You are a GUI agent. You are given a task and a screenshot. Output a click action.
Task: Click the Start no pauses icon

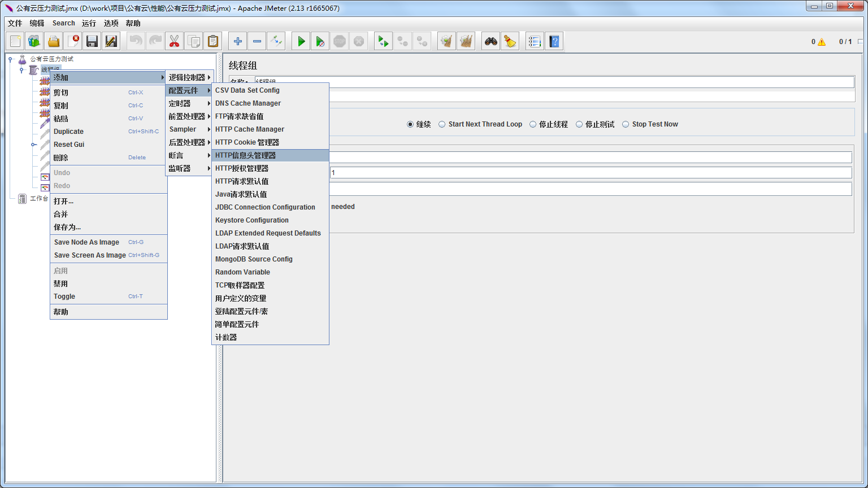pyautogui.click(x=320, y=41)
